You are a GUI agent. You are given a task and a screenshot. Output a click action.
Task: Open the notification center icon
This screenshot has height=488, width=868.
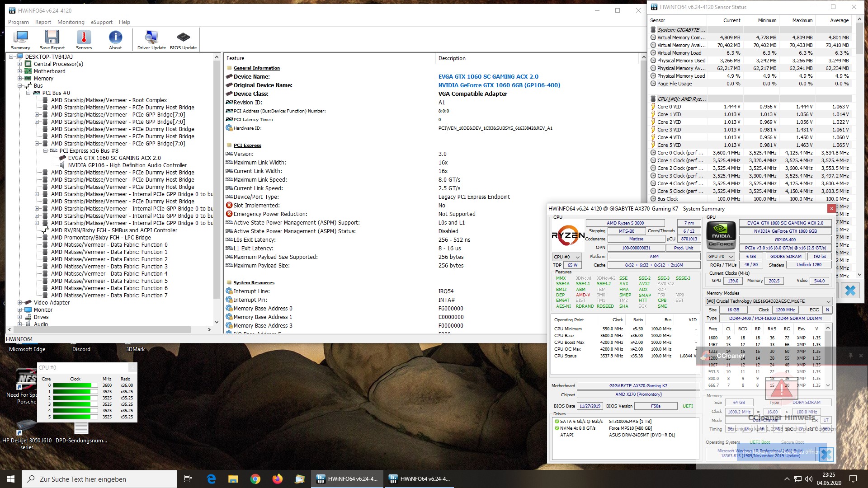(x=853, y=479)
